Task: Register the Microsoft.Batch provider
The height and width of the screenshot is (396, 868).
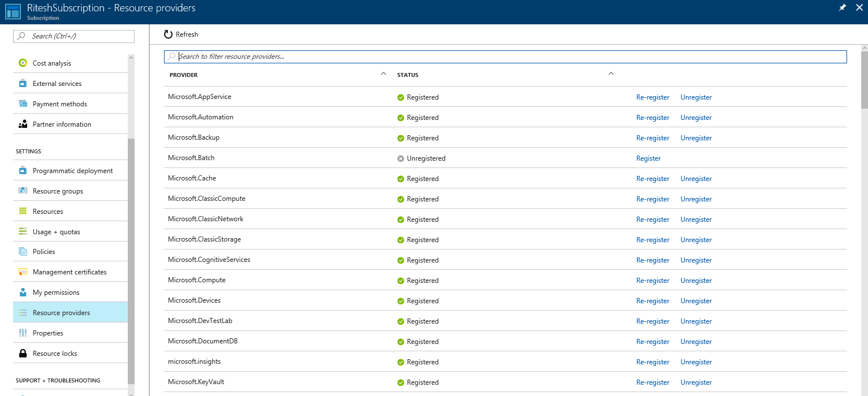Action: 649,158
